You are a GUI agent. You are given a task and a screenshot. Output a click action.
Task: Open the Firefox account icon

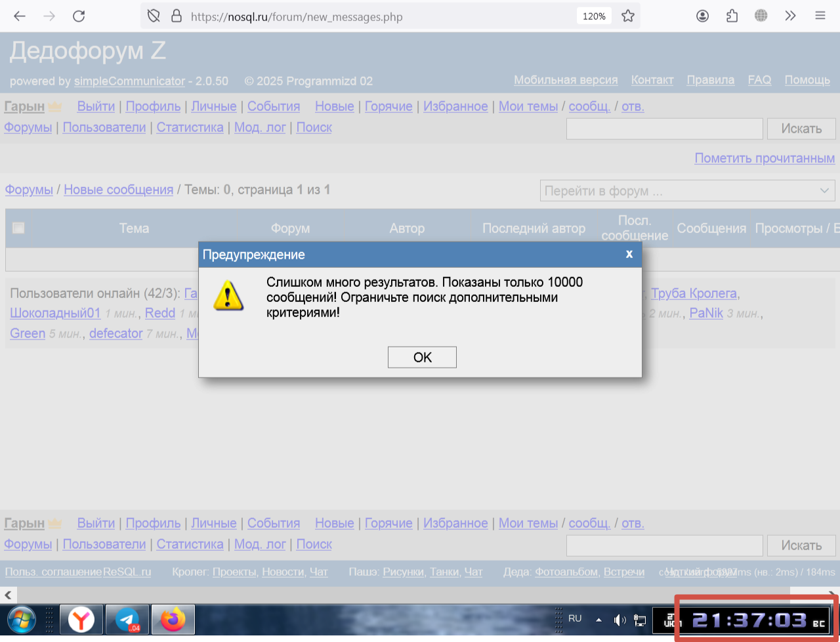pyautogui.click(x=702, y=16)
